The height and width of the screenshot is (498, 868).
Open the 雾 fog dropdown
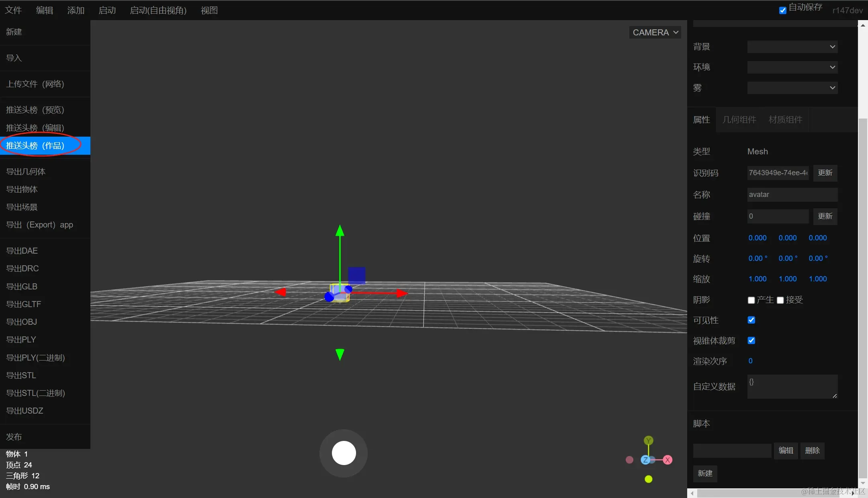792,88
